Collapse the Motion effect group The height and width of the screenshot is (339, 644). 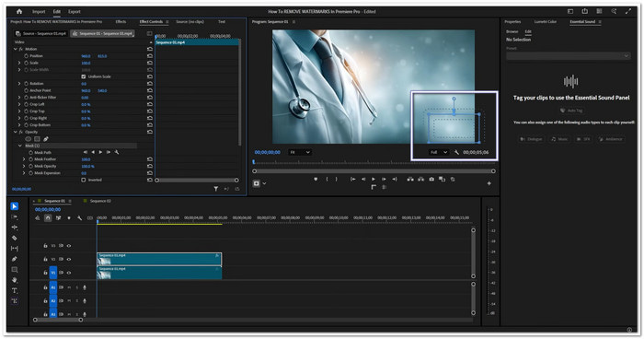coord(16,49)
